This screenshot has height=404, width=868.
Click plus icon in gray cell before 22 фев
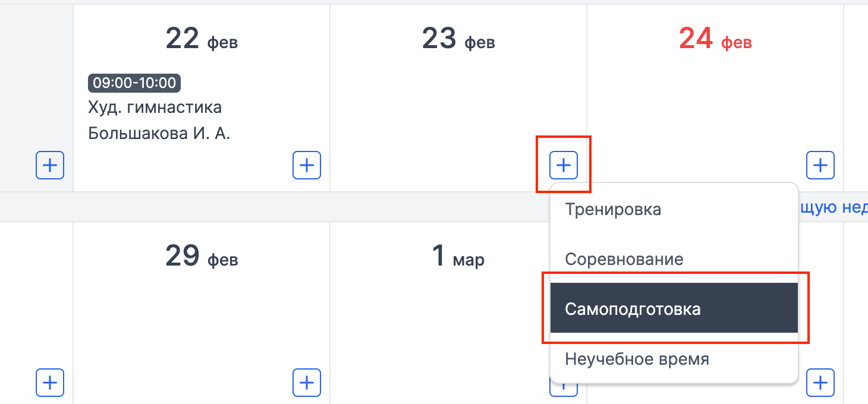pyautogui.click(x=50, y=165)
